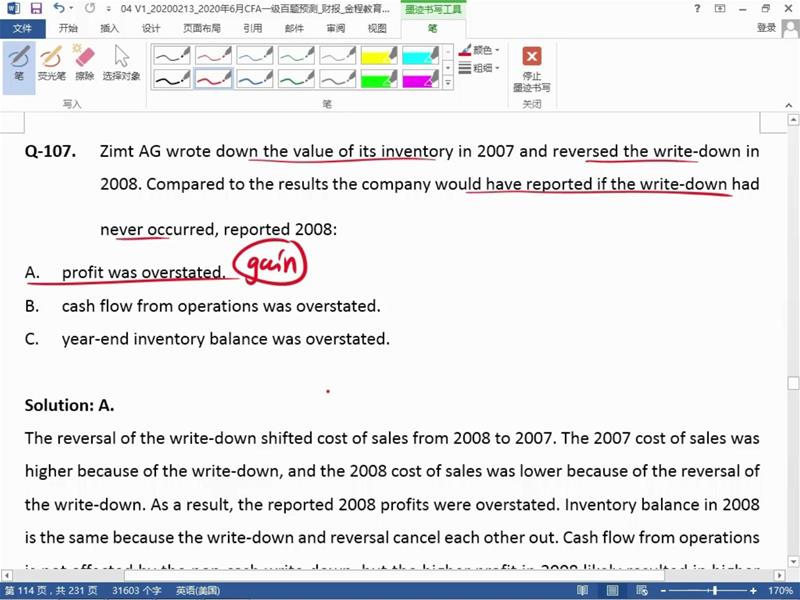Click the Undo arrow icon
800x600 pixels.
click(x=58, y=8)
